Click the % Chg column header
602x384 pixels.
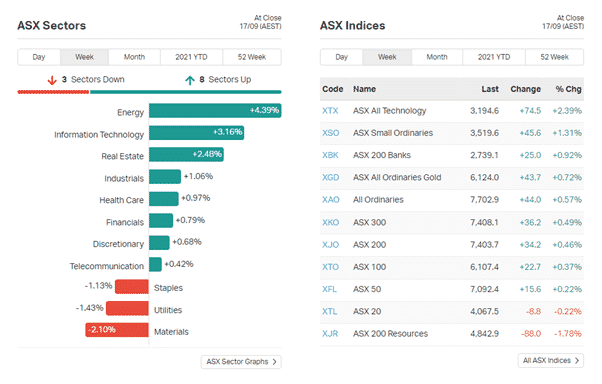(568, 89)
